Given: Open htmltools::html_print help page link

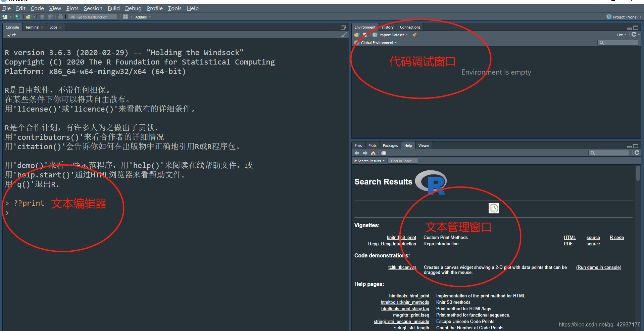Looking at the screenshot, I should (x=409, y=296).
